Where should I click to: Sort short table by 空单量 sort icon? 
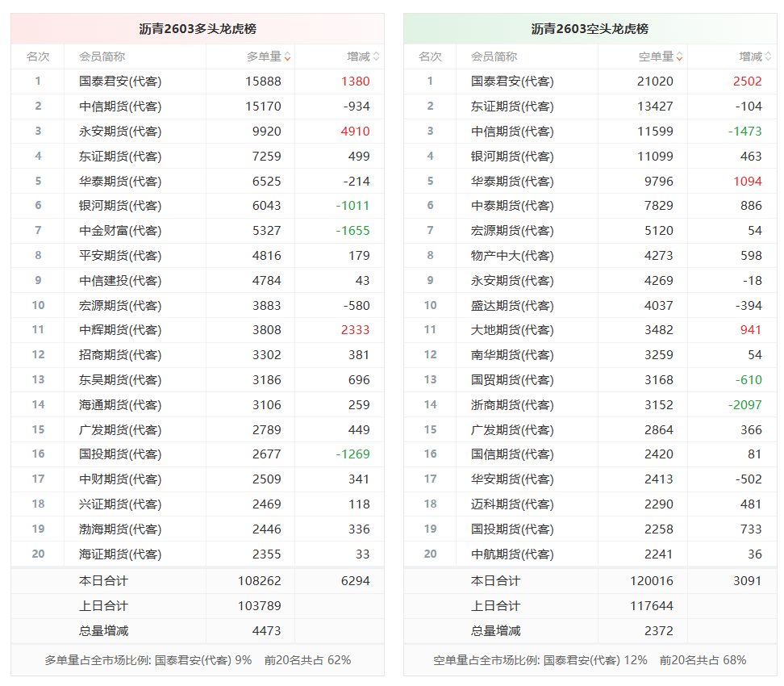click(x=679, y=57)
